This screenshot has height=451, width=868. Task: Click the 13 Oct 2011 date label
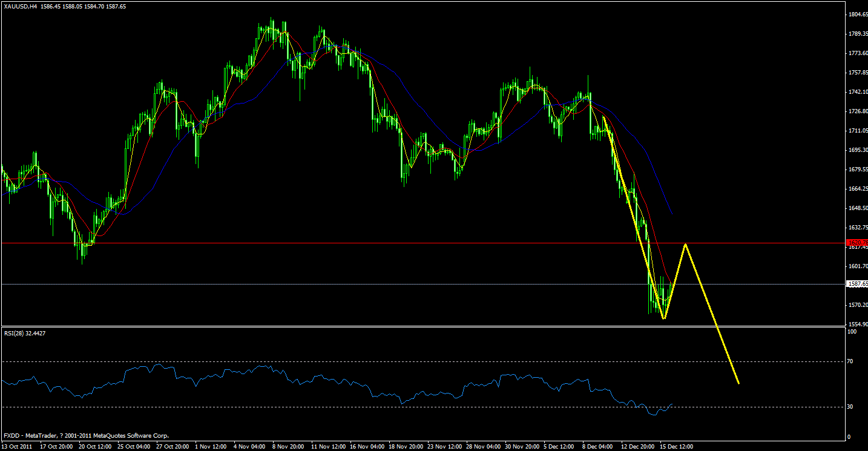16,446
